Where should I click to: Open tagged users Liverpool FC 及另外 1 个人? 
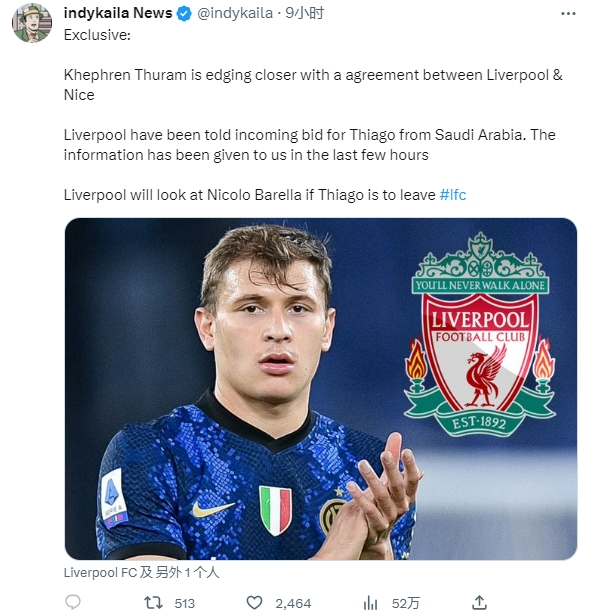[x=141, y=572]
